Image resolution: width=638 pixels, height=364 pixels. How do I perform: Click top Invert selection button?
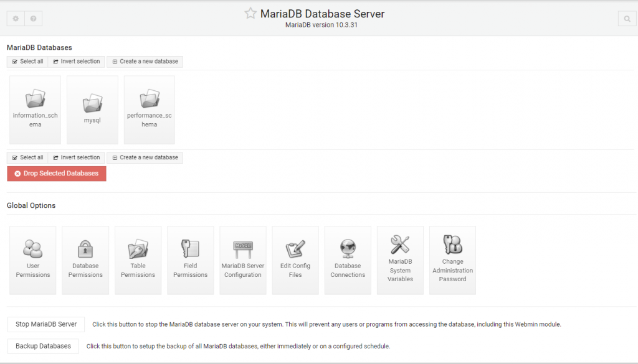(x=76, y=62)
